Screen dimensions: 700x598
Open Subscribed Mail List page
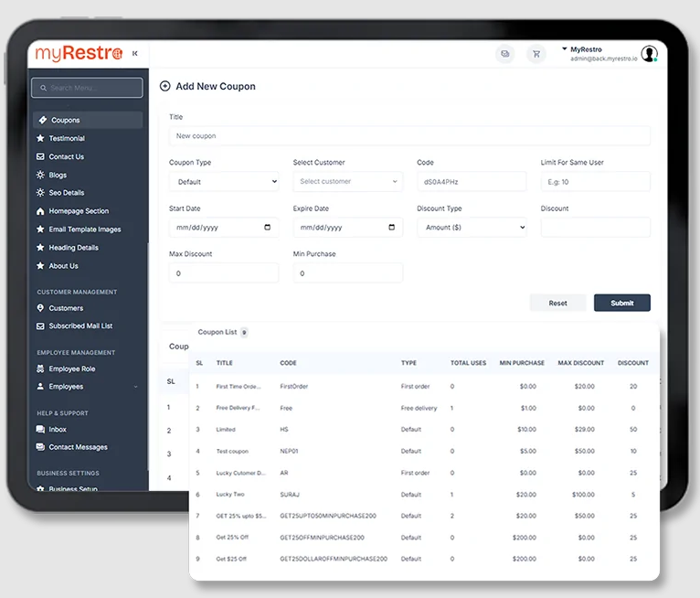80,326
